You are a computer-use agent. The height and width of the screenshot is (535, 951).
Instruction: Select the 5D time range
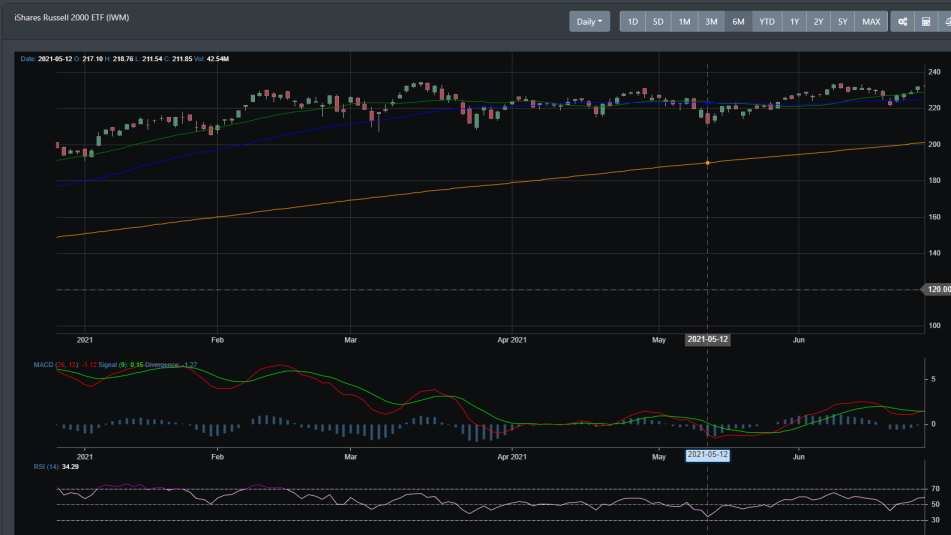point(658,22)
